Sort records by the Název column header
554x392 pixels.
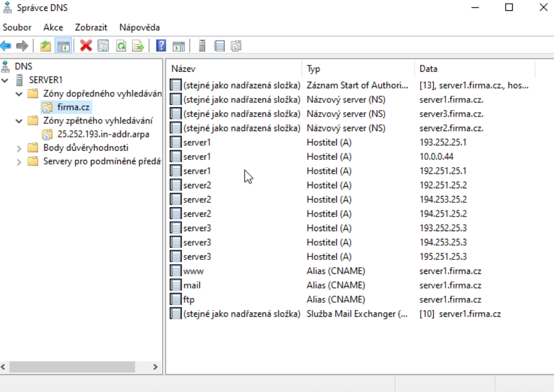(234, 69)
